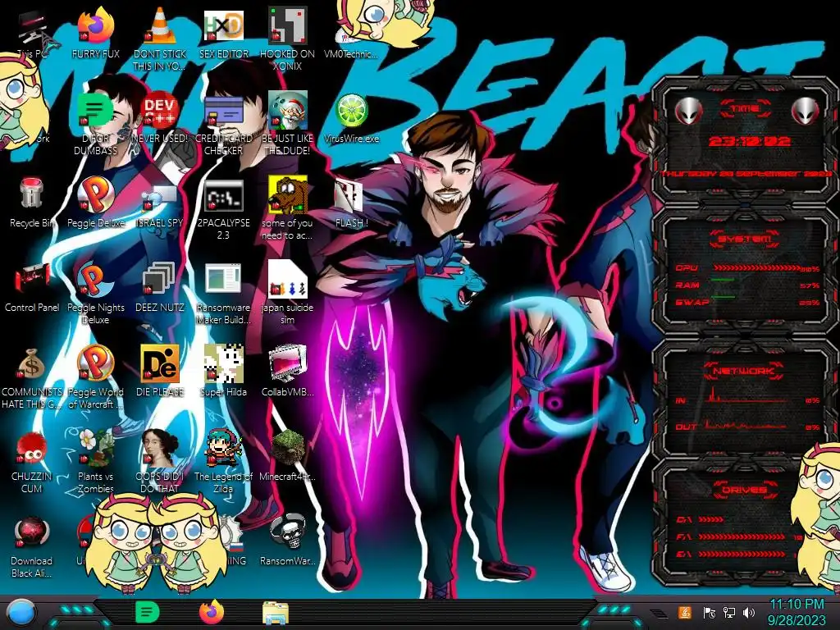Open the Download Black Ali... icon
The image size is (840, 630).
point(32,533)
